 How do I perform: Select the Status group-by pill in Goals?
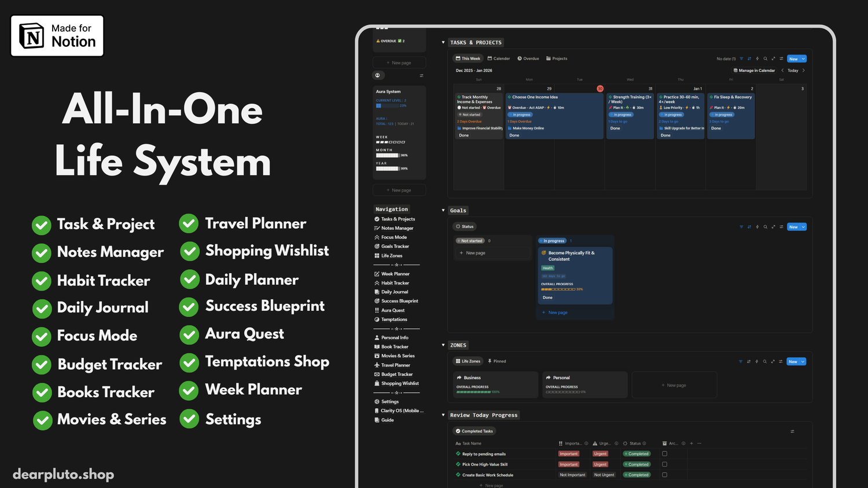pyautogui.click(x=465, y=226)
